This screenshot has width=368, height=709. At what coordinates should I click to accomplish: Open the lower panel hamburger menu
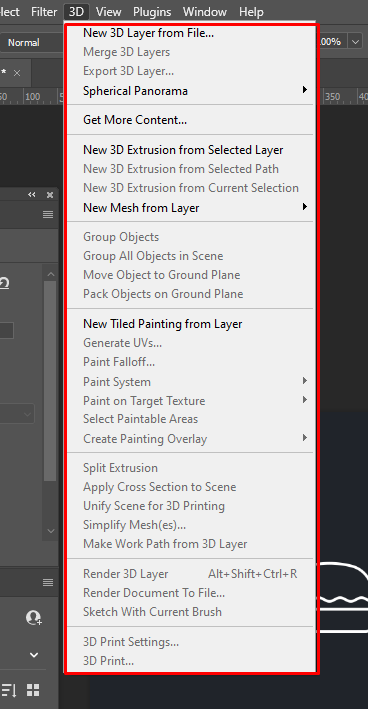coord(48,582)
